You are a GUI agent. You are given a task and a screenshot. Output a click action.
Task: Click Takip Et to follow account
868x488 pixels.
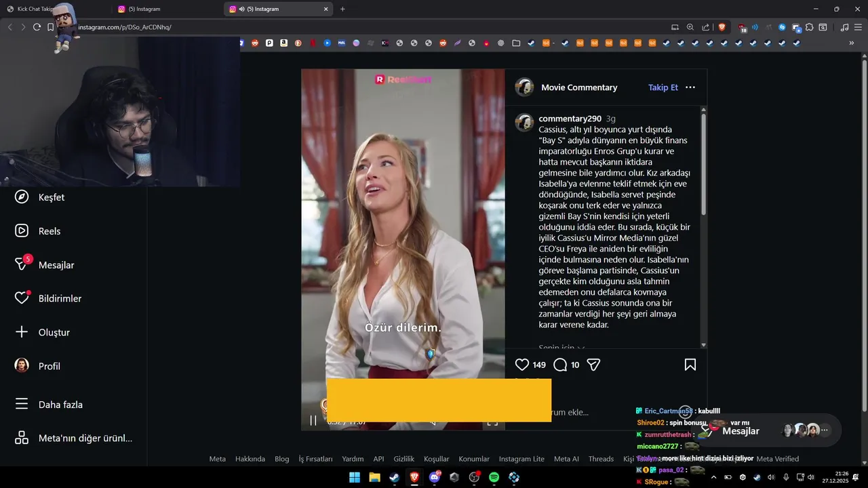[663, 87]
